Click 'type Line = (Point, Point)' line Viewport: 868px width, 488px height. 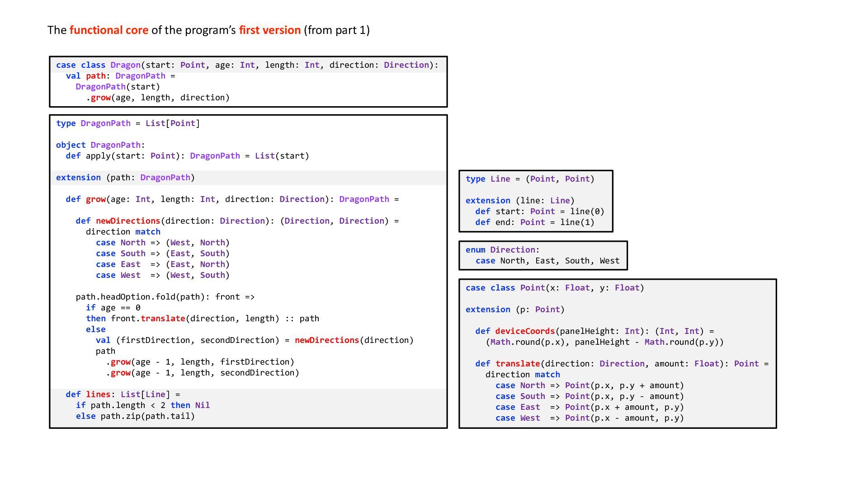tap(530, 179)
